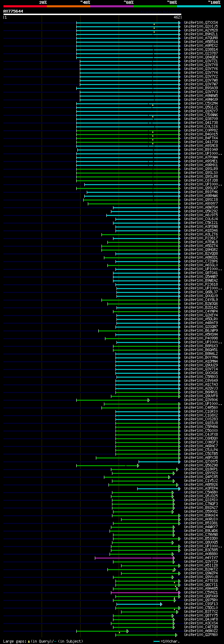
Task: Select subject label UniRef100_B6JWP9
Action: coord(201,330)
